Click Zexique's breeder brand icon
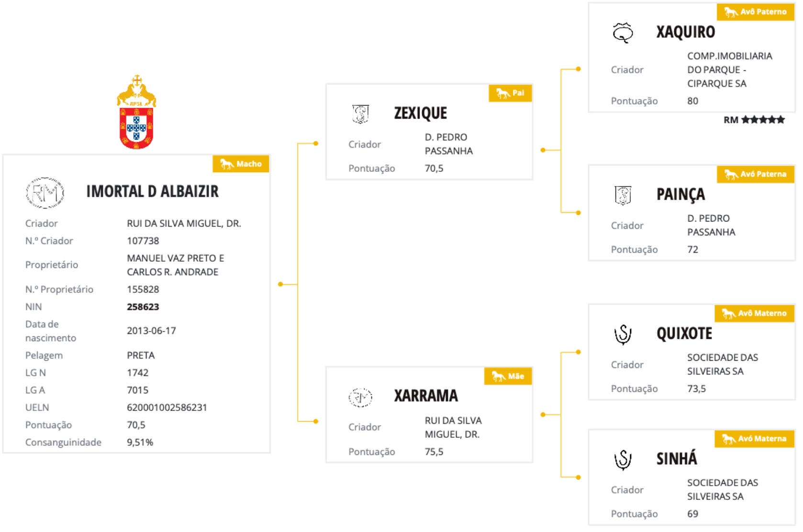The image size is (803, 532). tap(360, 114)
